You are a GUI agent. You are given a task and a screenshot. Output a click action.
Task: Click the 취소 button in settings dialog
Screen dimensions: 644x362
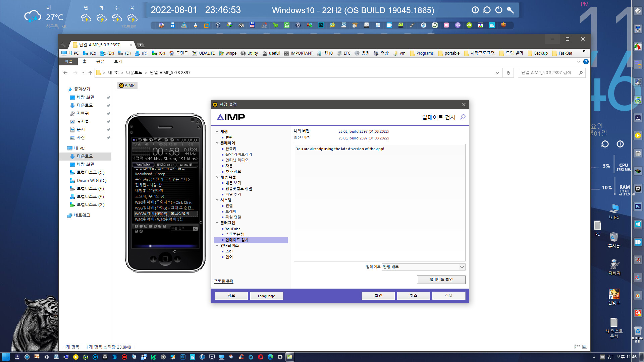[413, 296]
